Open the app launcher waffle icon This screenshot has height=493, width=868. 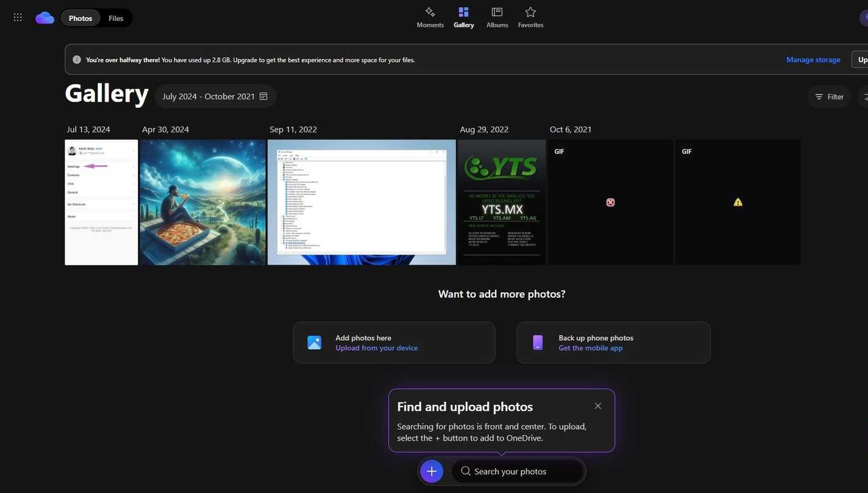pos(13,16)
